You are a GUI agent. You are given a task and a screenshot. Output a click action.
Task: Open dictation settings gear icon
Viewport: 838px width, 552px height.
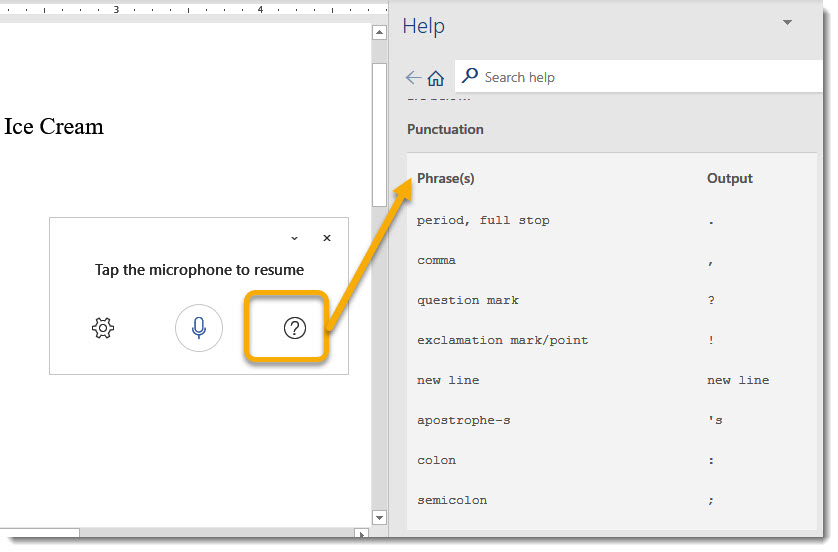coord(103,328)
